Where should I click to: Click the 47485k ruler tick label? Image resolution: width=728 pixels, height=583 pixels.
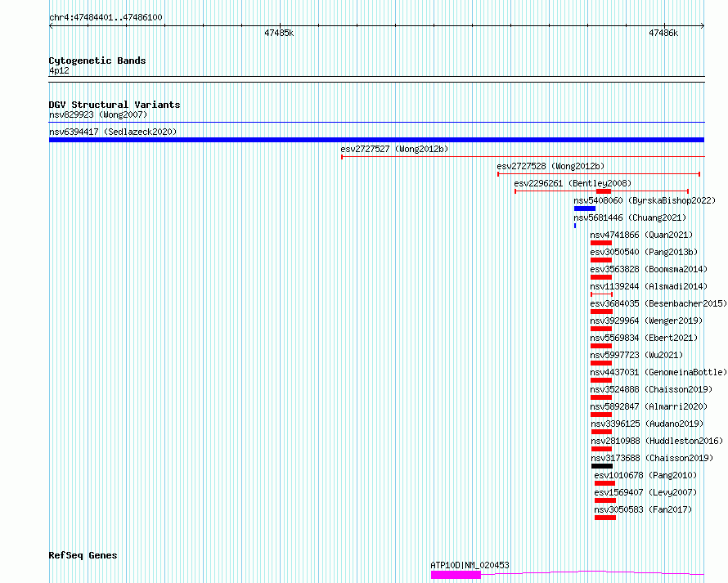click(279, 33)
